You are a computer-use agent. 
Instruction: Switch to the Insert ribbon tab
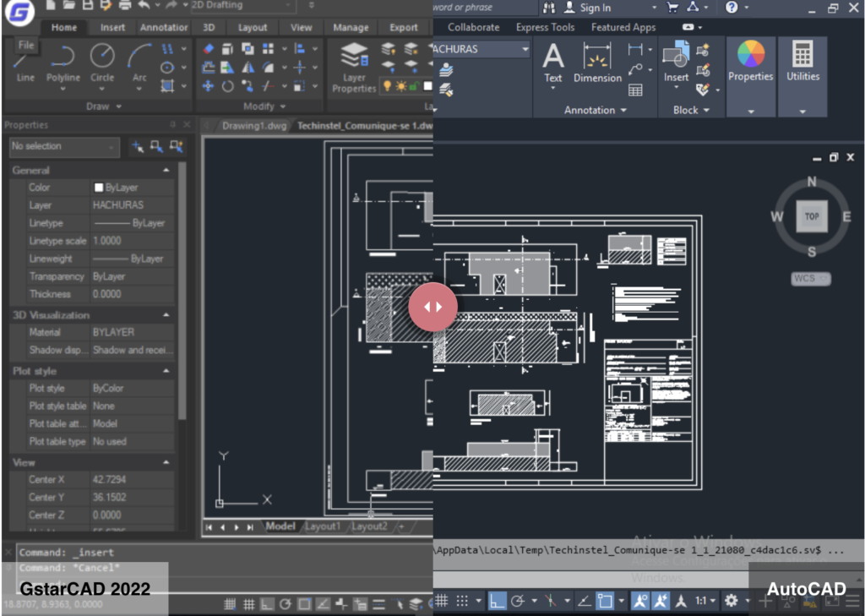(x=112, y=27)
